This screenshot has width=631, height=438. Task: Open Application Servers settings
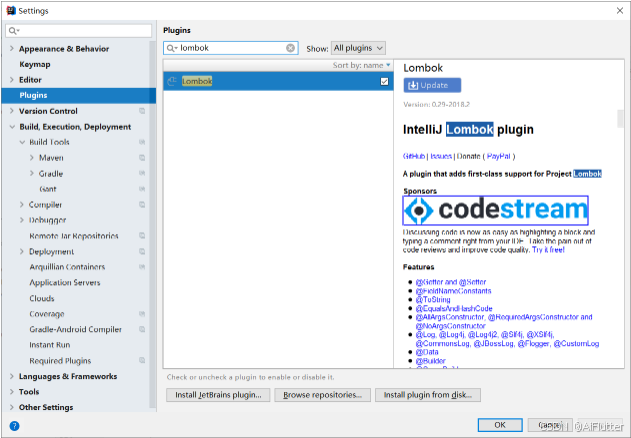(65, 283)
